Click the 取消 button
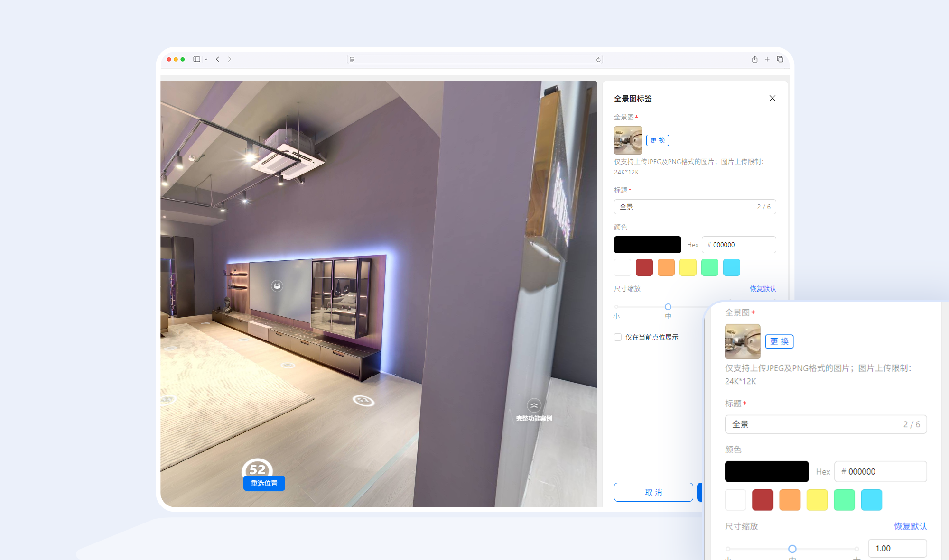This screenshot has height=560, width=949. point(653,492)
